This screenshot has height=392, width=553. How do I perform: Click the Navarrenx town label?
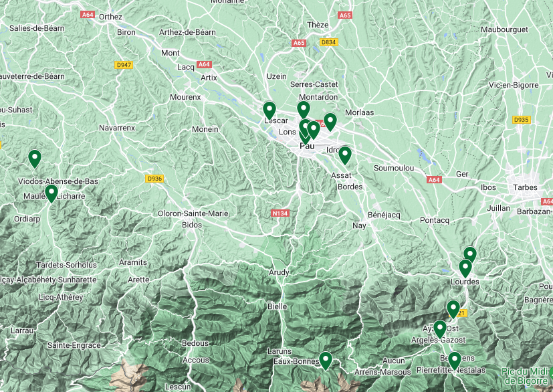tap(117, 128)
